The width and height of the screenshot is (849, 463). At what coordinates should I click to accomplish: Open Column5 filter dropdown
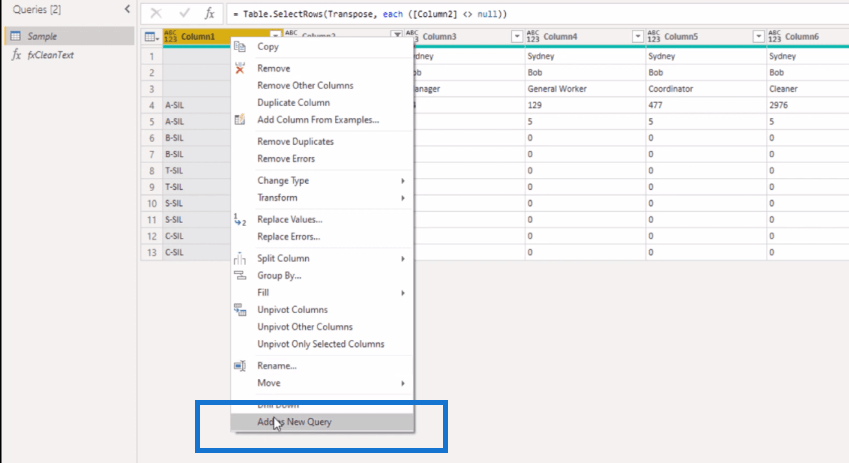click(x=758, y=36)
